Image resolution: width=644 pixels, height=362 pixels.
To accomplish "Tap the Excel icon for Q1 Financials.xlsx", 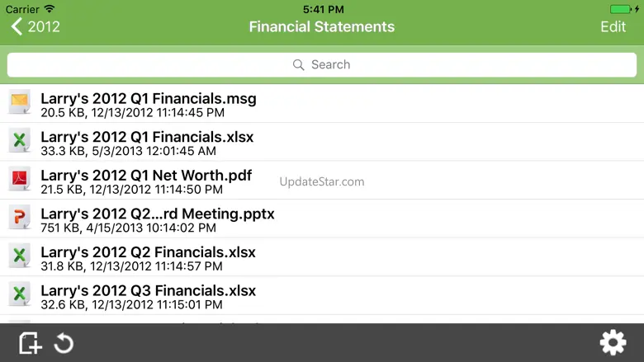I will [x=20, y=141].
